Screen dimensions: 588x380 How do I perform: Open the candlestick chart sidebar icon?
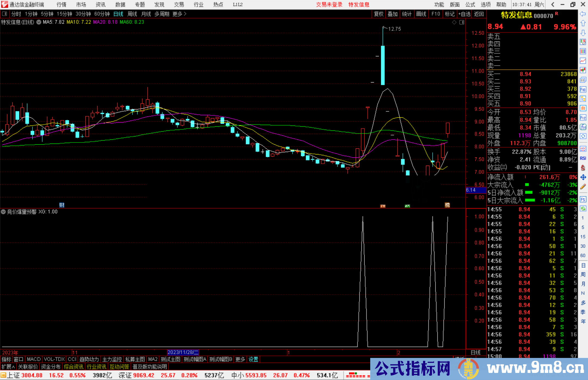click(583, 70)
